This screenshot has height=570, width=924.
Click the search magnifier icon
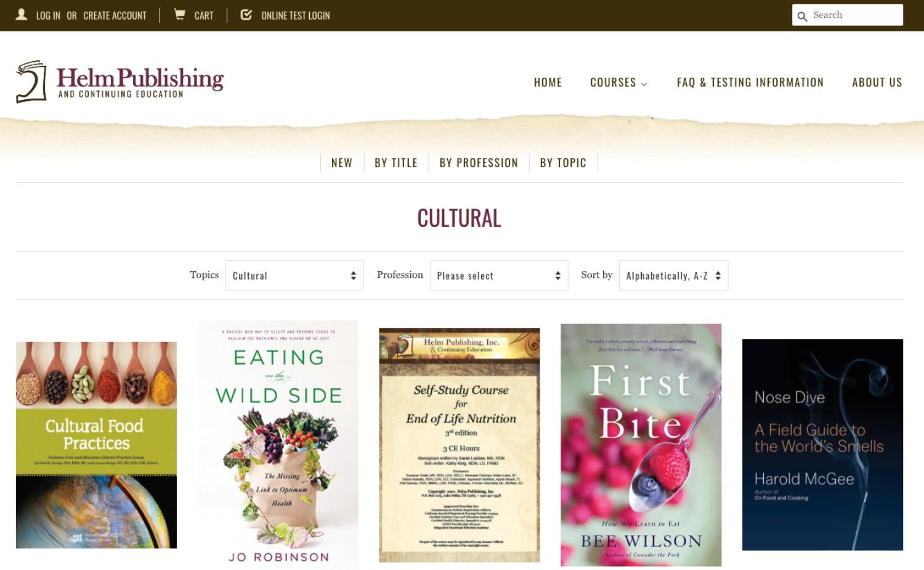[x=802, y=16]
